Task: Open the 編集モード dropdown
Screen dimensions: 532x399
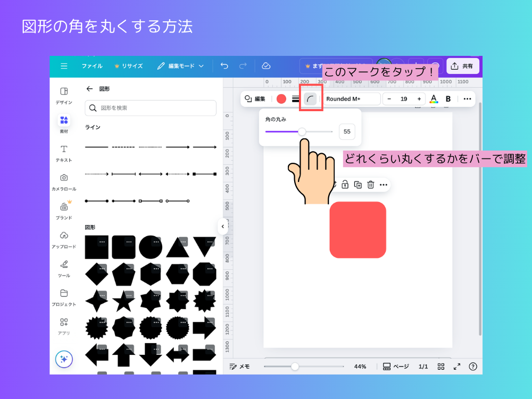Action: point(180,66)
